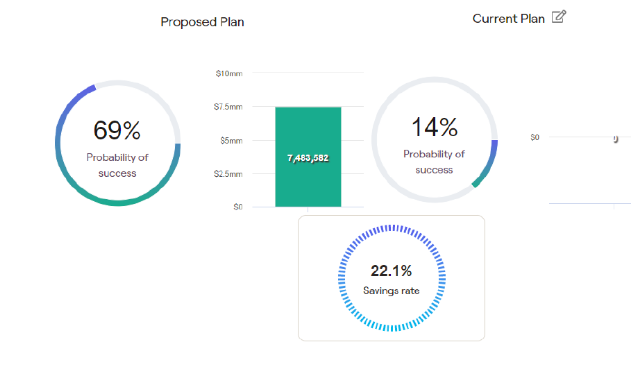Viewport: 639px width, 368px height.
Task: Click the $2.5mm axis label
Action: 228,174
